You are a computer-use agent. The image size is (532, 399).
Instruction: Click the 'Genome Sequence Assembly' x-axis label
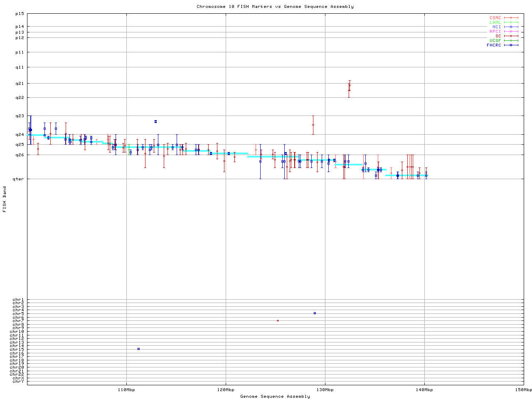275,397
